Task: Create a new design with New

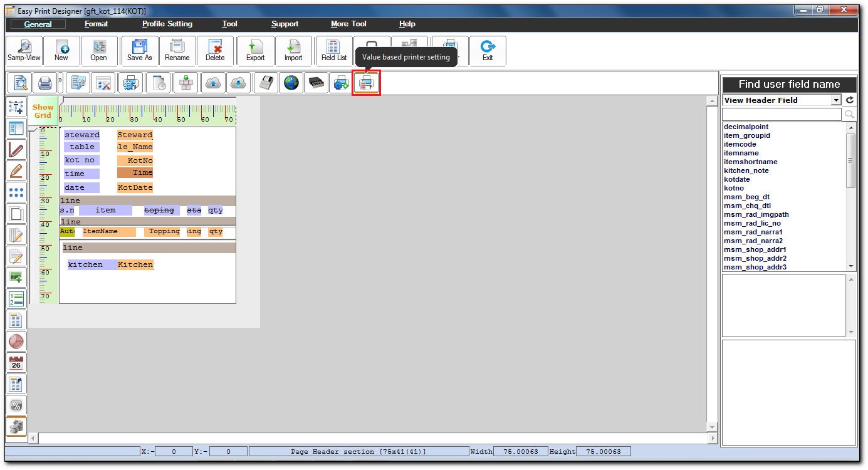Action: pyautogui.click(x=61, y=51)
